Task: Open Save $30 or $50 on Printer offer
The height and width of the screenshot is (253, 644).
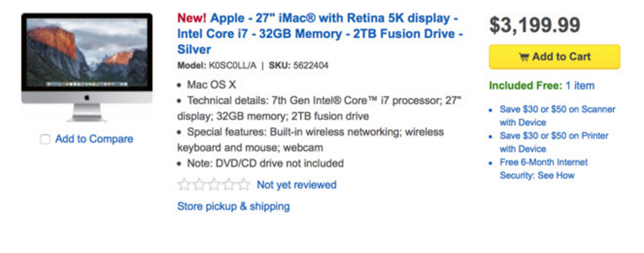Action: pyautogui.click(x=554, y=142)
